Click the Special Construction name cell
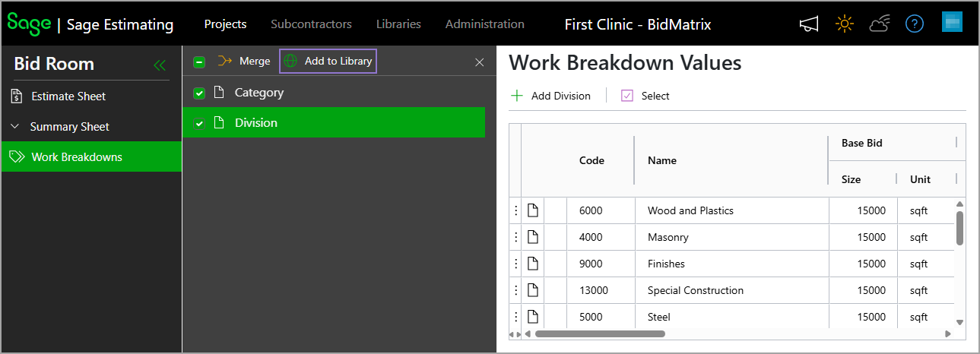The image size is (980, 354). tap(731, 290)
